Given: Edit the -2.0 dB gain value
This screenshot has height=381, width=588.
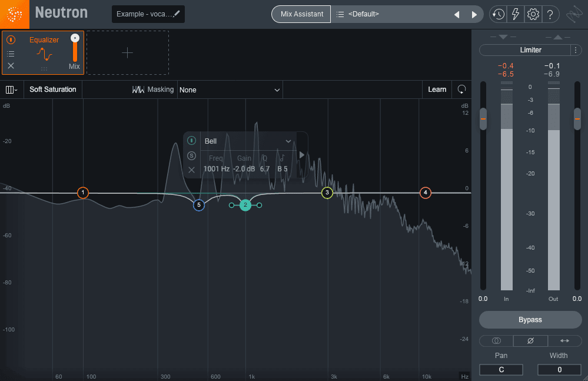Looking at the screenshot, I should click(244, 169).
